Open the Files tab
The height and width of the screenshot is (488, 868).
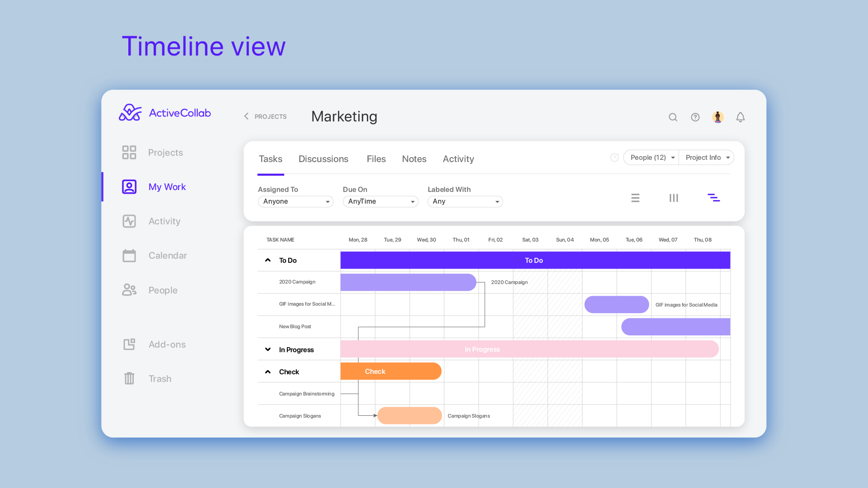(x=376, y=159)
